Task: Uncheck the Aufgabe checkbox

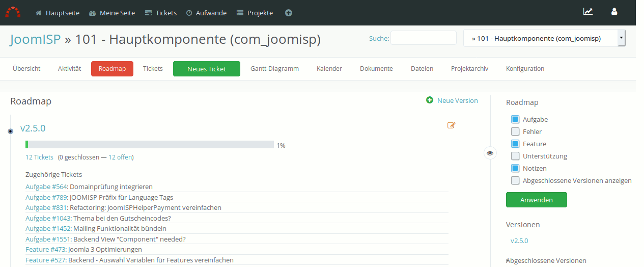Action: (x=515, y=119)
